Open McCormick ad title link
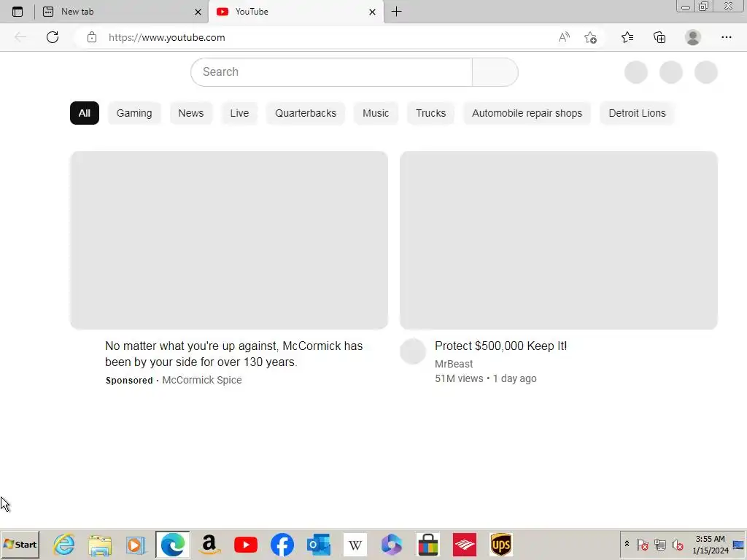This screenshot has width=747, height=560. click(x=234, y=354)
